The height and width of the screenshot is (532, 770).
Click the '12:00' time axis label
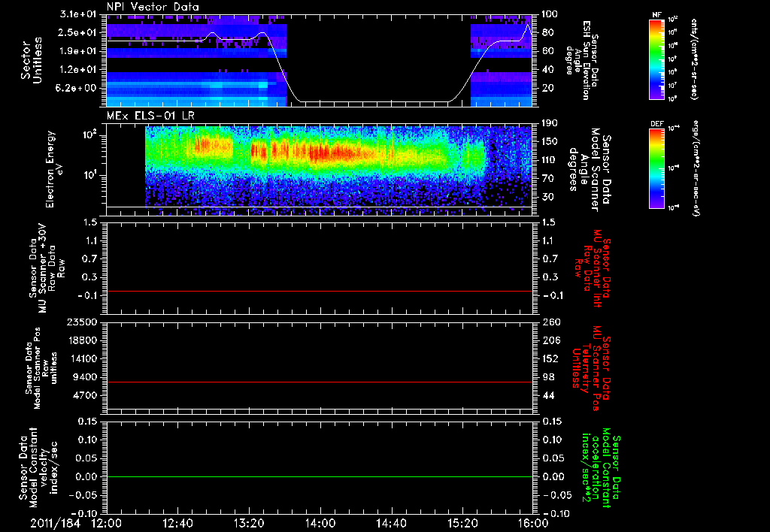pyautogui.click(x=107, y=523)
